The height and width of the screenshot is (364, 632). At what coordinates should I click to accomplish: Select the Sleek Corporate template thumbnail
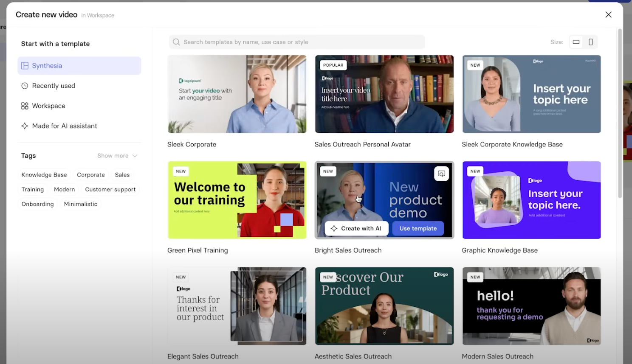pos(237,94)
